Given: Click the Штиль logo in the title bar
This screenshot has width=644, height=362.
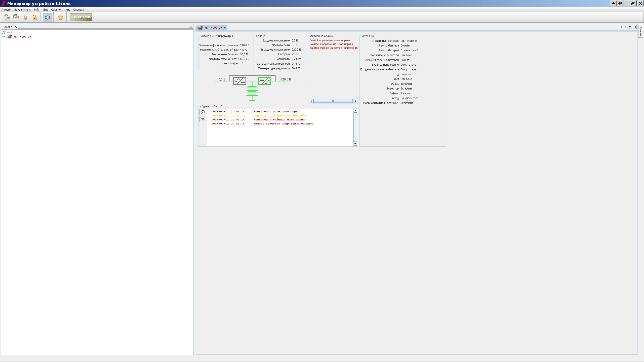Looking at the screenshot, I should click(x=3, y=3).
